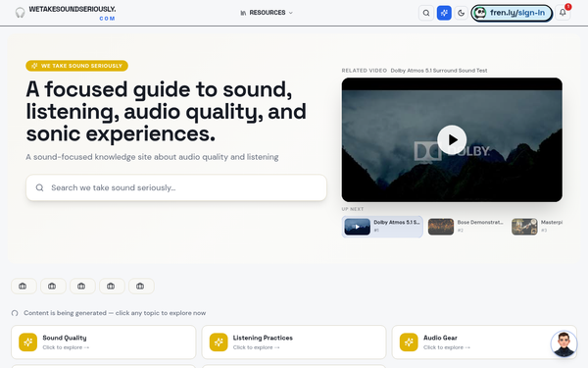Image resolution: width=588 pixels, height=368 pixels.
Task: Open the header search button
Action: pyautogui.click(x=426, y=13)
